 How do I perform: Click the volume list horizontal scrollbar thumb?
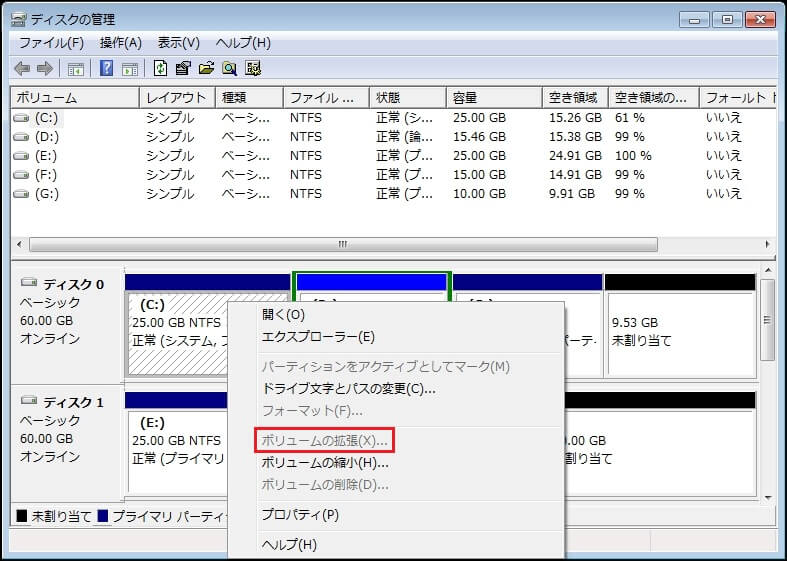pyautogui.click(x=343, y=245)
